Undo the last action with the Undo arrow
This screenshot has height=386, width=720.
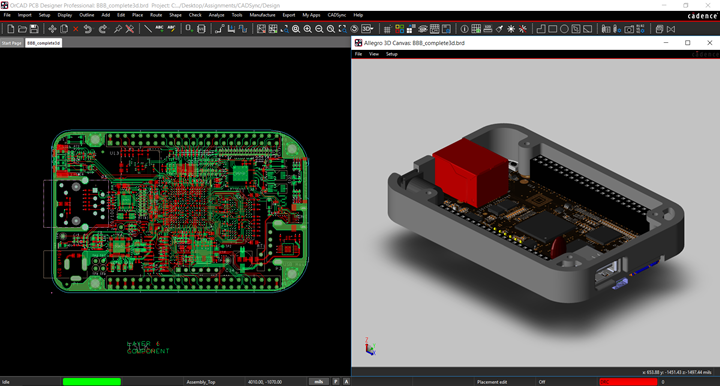(x=88, y=29)
